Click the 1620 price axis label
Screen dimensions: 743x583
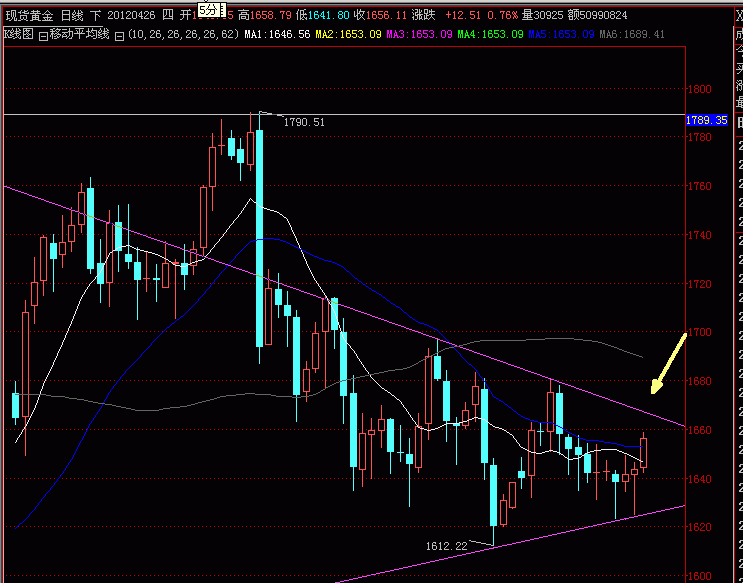click(x=699, y=527)
